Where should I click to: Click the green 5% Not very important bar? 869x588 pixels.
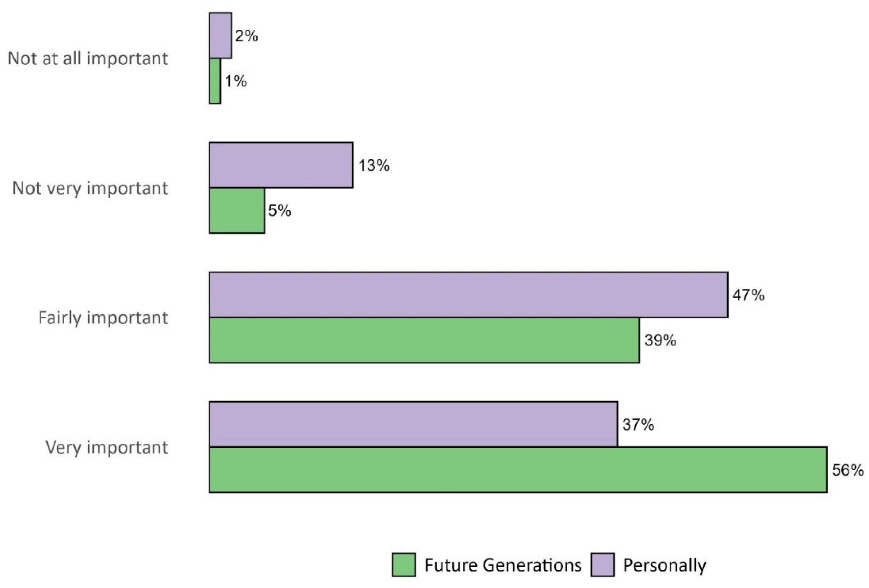237,211
